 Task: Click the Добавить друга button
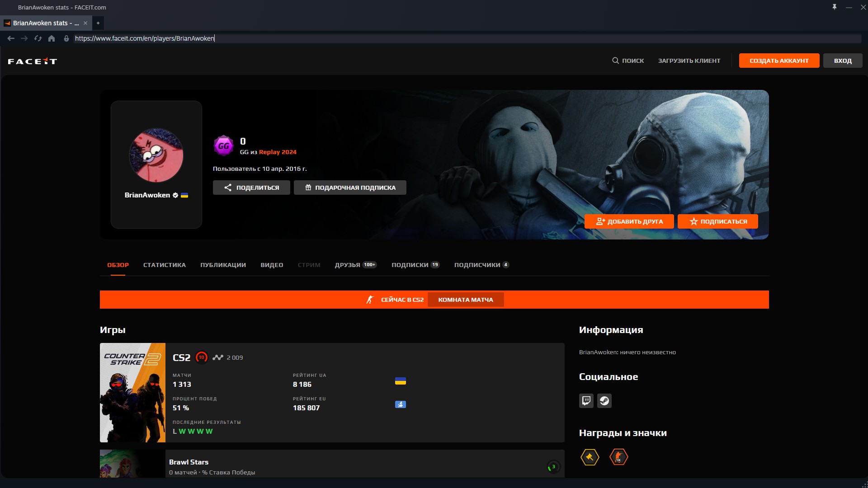point(629,221)
